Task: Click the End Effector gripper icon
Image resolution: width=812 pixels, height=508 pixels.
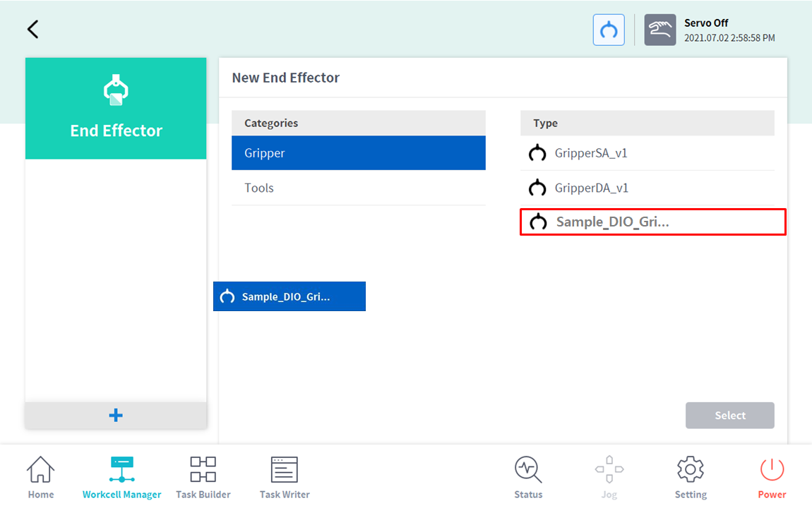Action: (116, 90)
